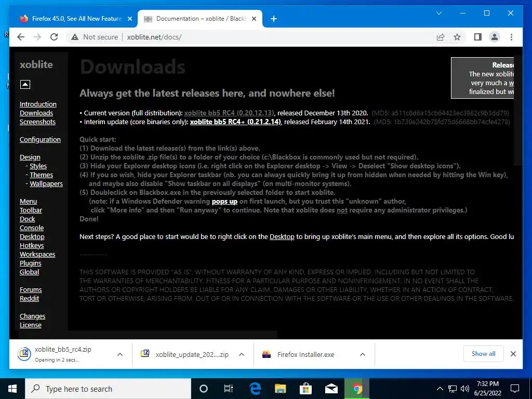Open the Global documentation link
Viewport: 532px width, 399px height.
pyautogui.click(x=29, y=272)
